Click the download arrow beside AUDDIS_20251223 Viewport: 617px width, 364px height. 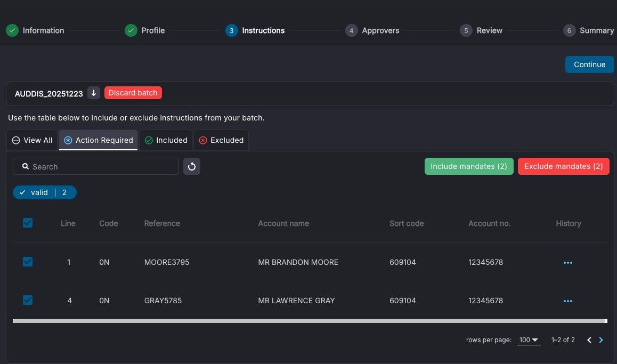(x=94, y=93)
